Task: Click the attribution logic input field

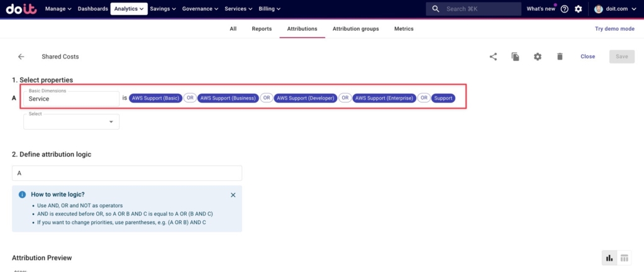Action: pos(127,173)
